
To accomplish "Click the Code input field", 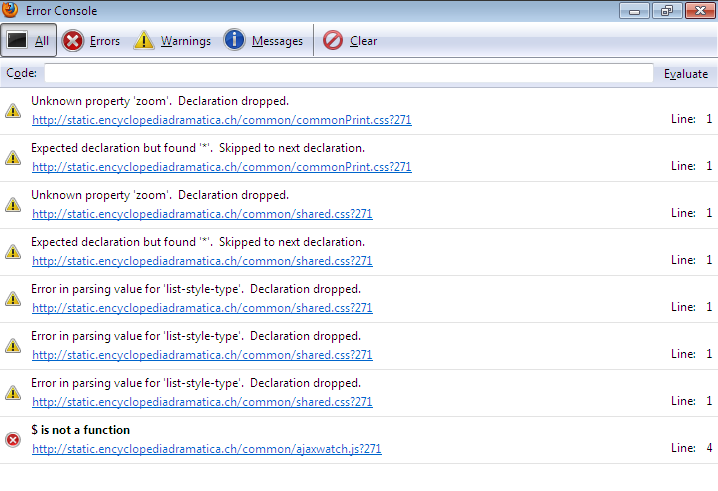I will coord(348,73).
